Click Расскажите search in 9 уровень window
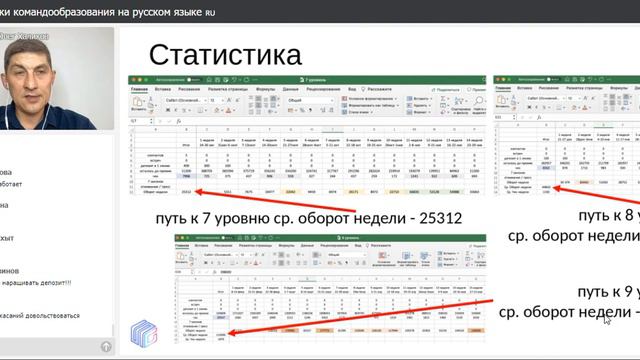 pos(378,246)
